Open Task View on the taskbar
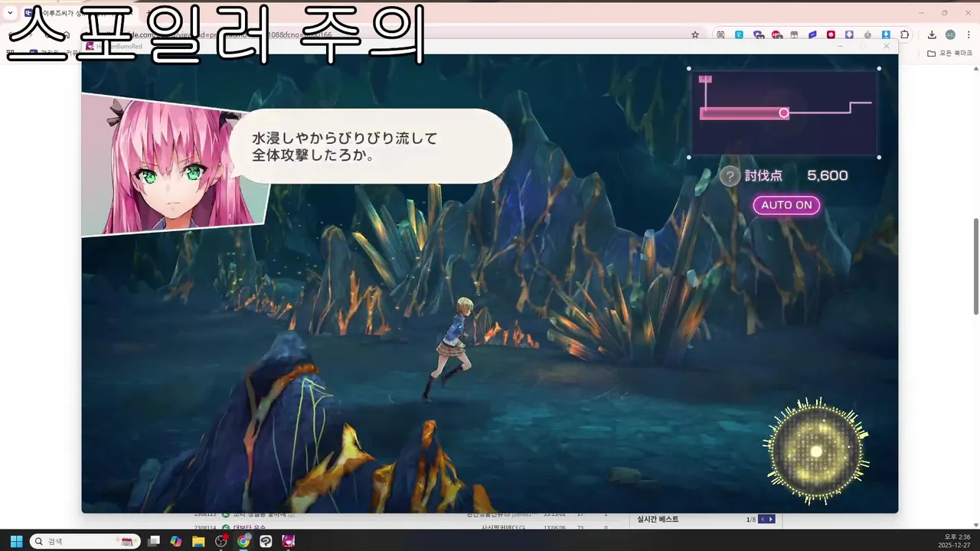This screenshot has height=551, width=980. point(154,541)
